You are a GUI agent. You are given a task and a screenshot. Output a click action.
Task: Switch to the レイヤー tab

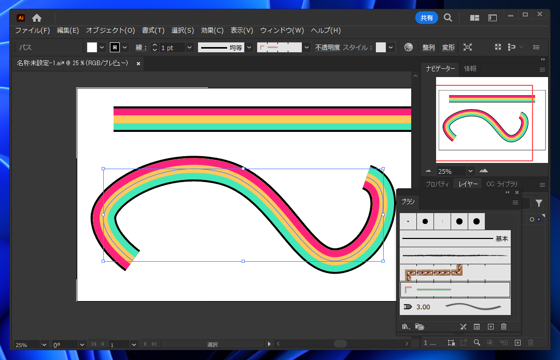tap(468, 184)
